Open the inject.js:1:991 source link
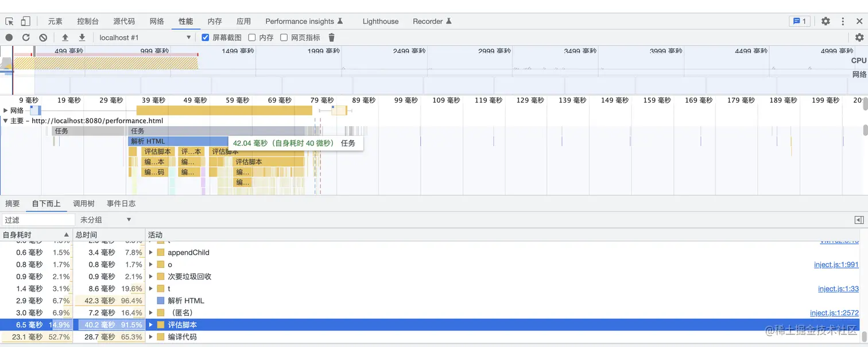The image size is (868, 347). tap(836, 264)
